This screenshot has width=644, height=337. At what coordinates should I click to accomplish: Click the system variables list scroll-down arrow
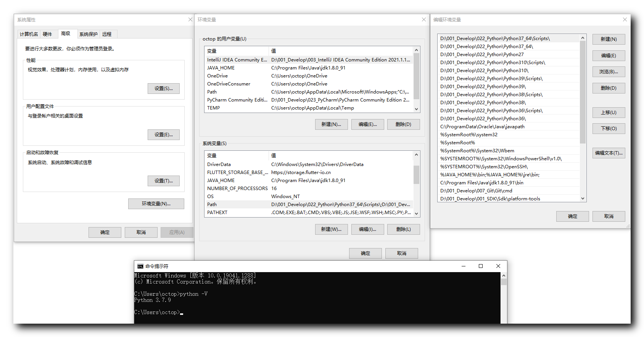pos(417,214)
